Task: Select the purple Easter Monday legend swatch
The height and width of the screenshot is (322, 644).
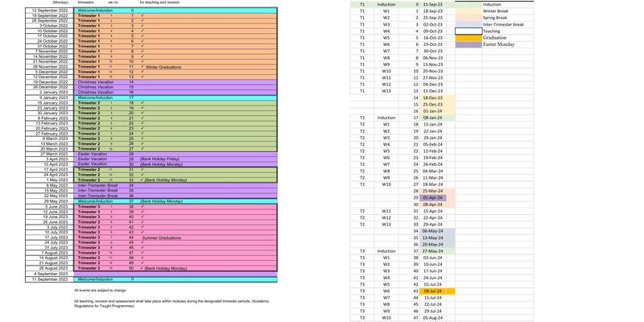Action: tap(468, 45)
